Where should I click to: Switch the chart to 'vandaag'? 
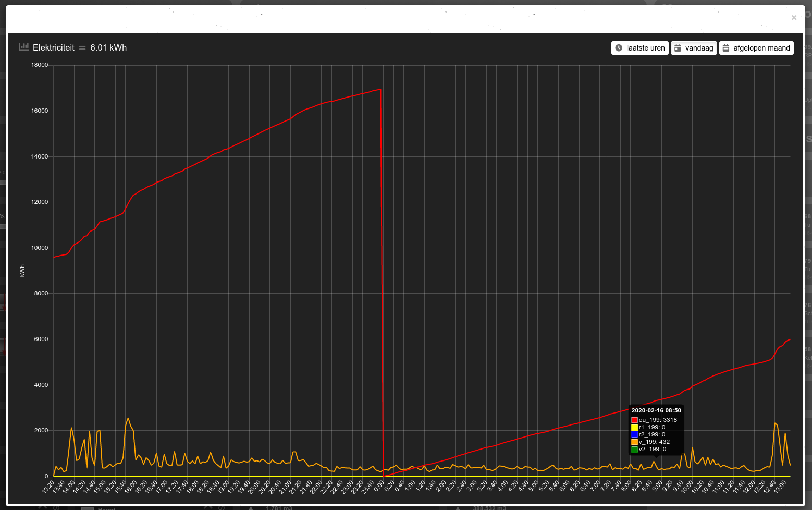pos(694,48)
